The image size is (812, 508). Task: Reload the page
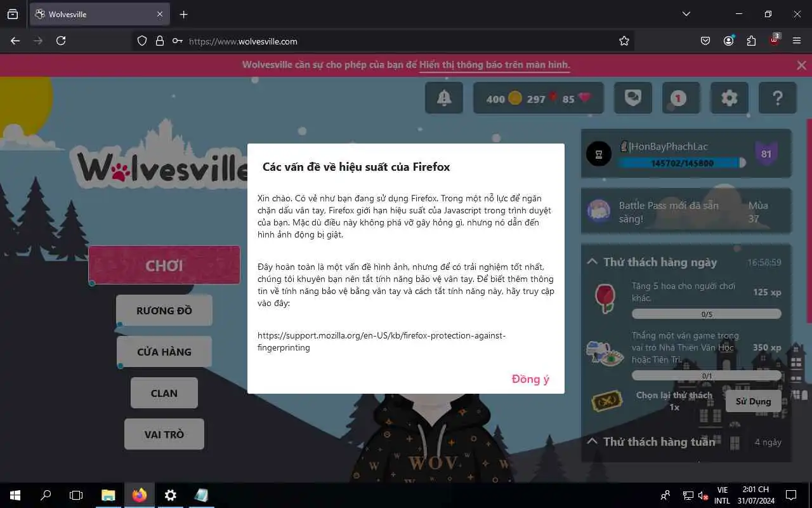click(61, 41)
